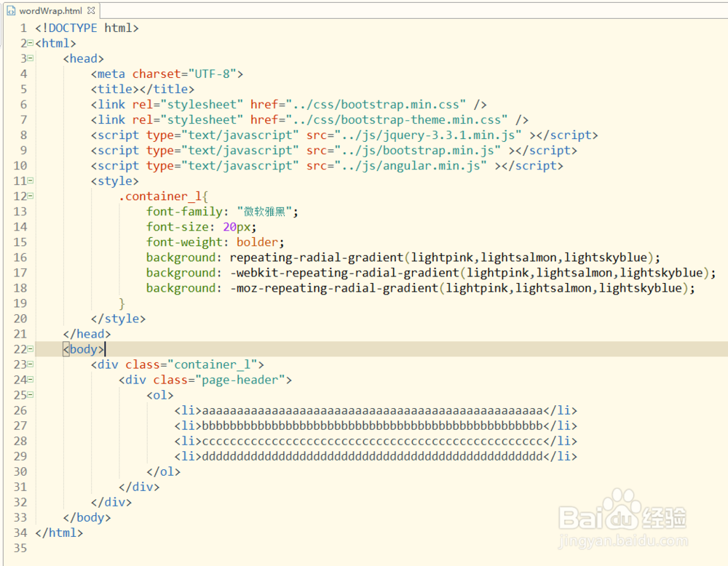Collapse the style block fold on line 11

point(30,180)
